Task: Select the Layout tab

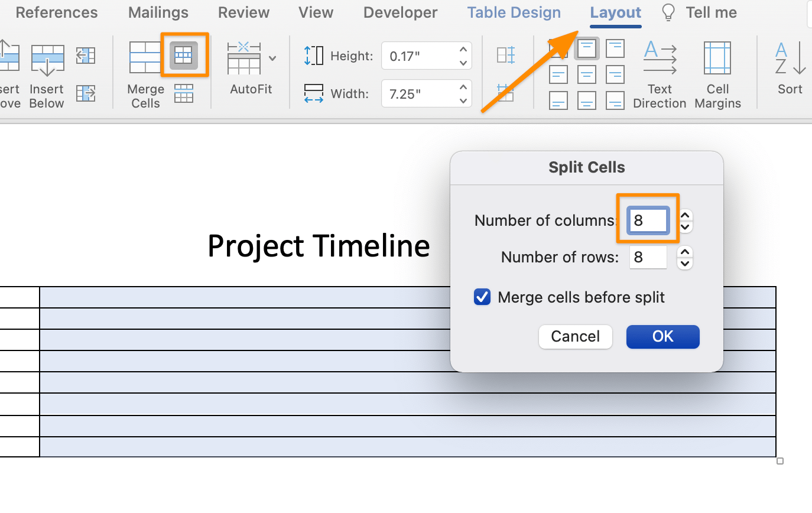Action: [616, 12]
